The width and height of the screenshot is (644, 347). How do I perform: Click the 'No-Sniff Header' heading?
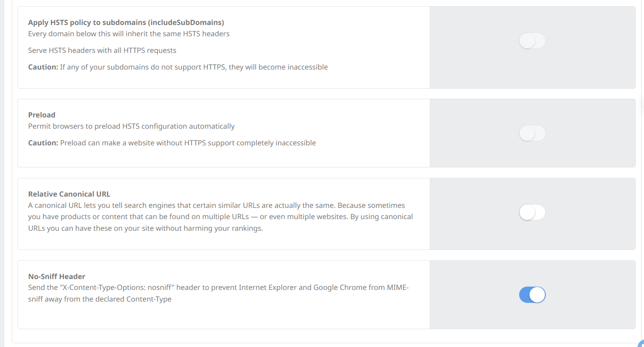coord(57,277)
